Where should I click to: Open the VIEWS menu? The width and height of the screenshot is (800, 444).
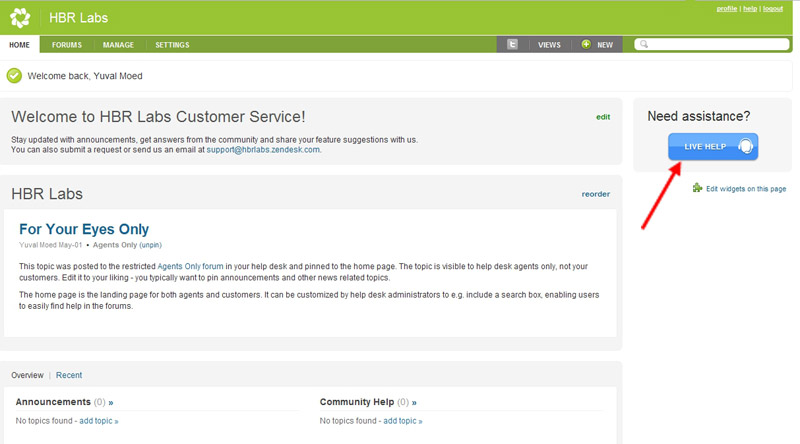pyautogui.click(x=549, y=45)
